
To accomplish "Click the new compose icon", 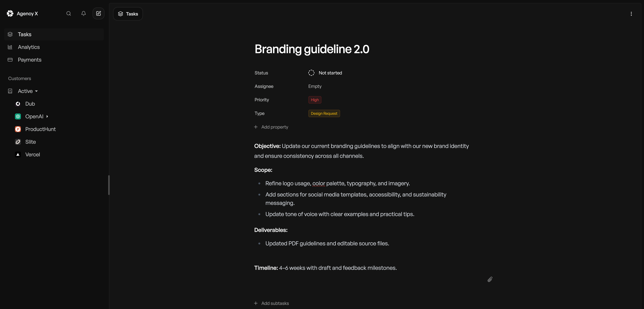I will [98, 13].
